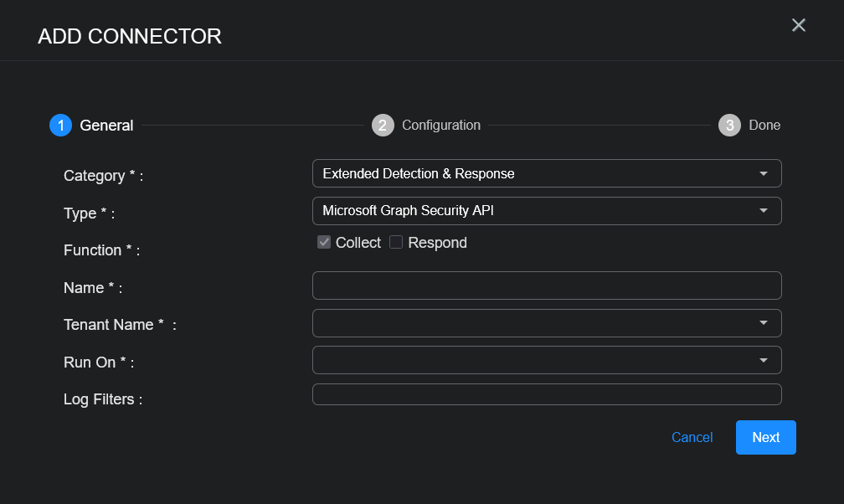Click the Respond checkbox label text
The height and width of the screenshot is (504, 844).
pos(437,243)
